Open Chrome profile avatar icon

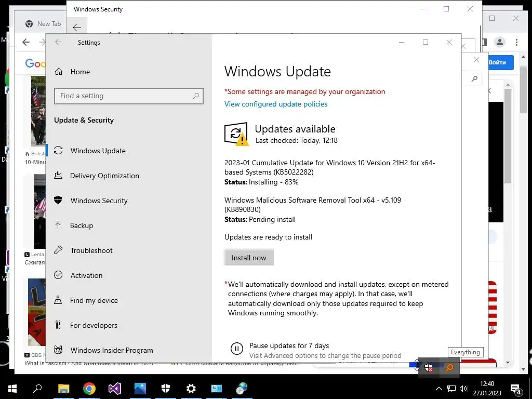(499, 42)
